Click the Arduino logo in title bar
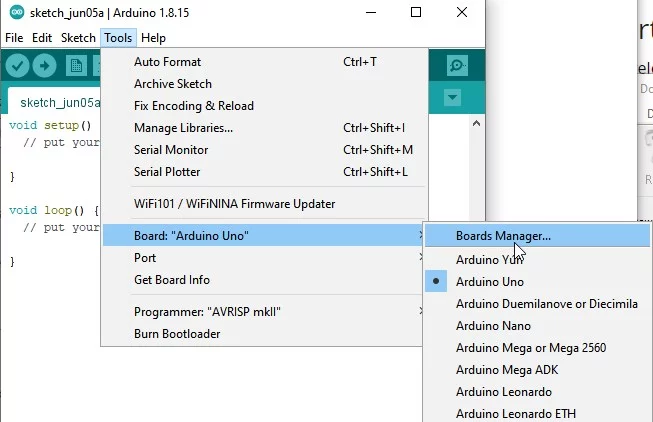653x422 pixels. point(17,12)
